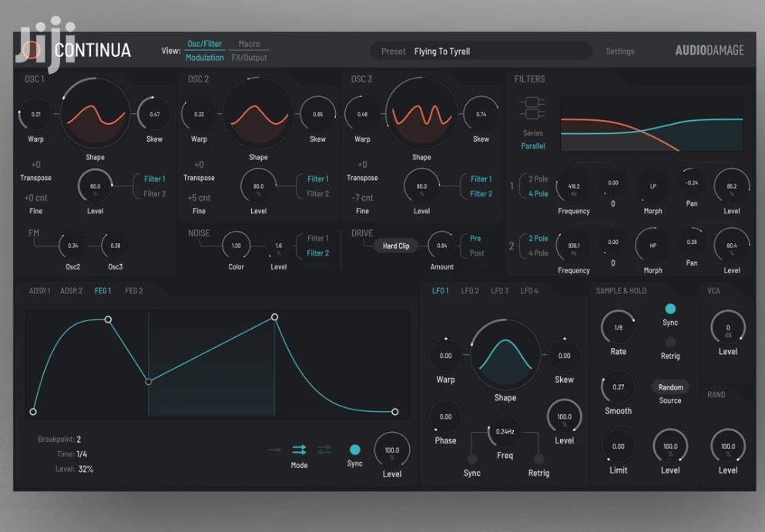Viewport: 765px width, 532px height.
Task: Click the Filter 2 Morph HP knob
Action: (653, 246)
